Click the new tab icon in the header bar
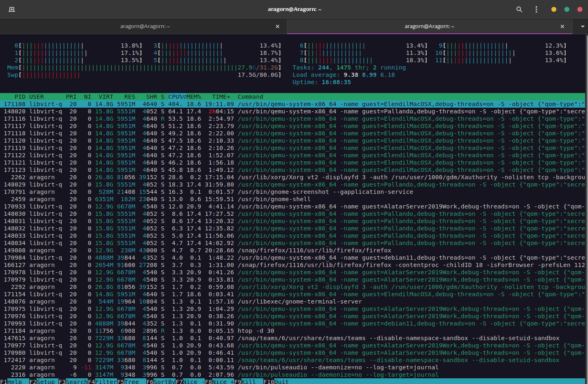 (12, 9)
